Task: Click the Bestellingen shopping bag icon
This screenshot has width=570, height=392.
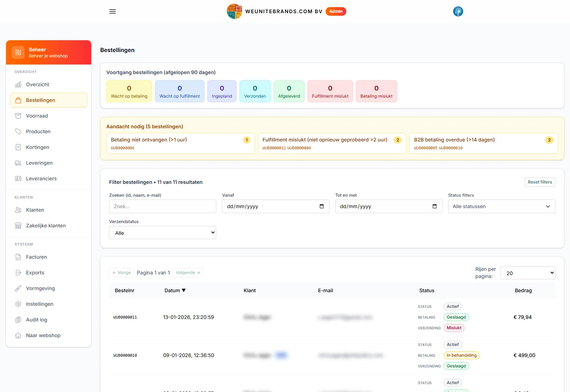Action: click(x=18, y=100)
